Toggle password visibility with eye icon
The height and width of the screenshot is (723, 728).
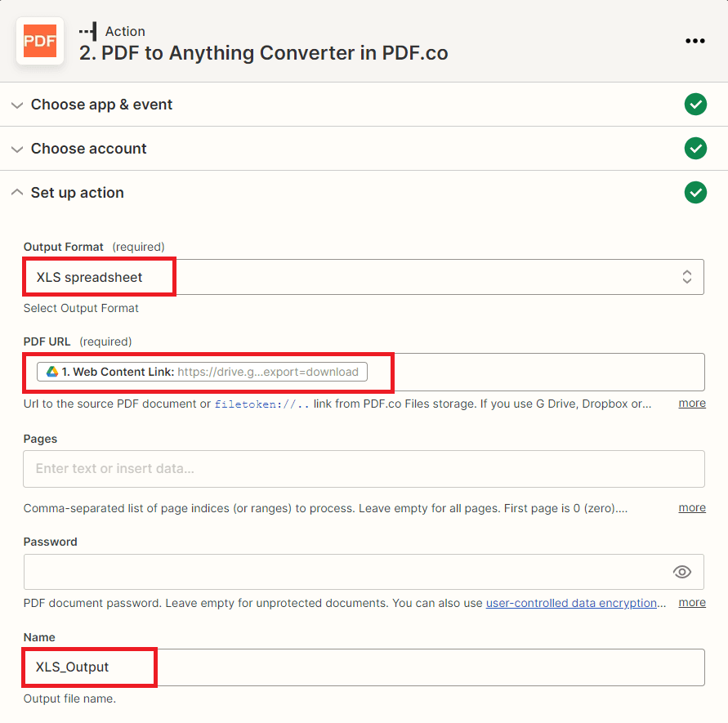[x=682, y=572]
